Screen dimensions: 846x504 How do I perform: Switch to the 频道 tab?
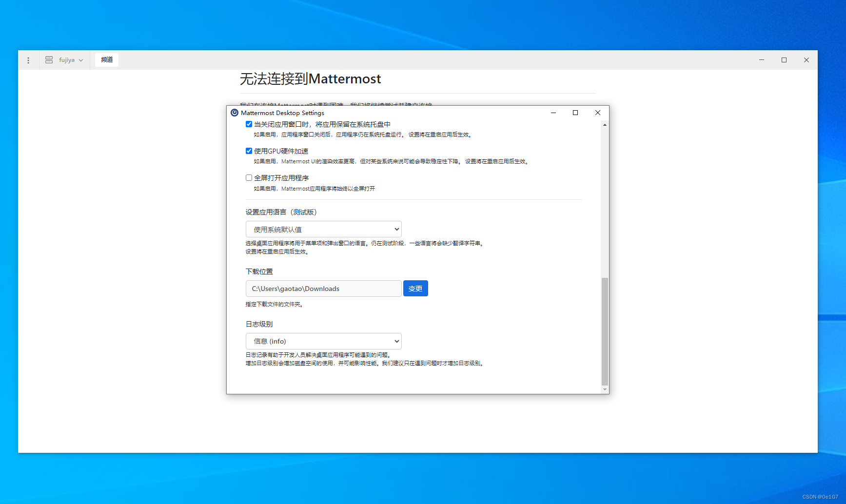coord(107,59)
